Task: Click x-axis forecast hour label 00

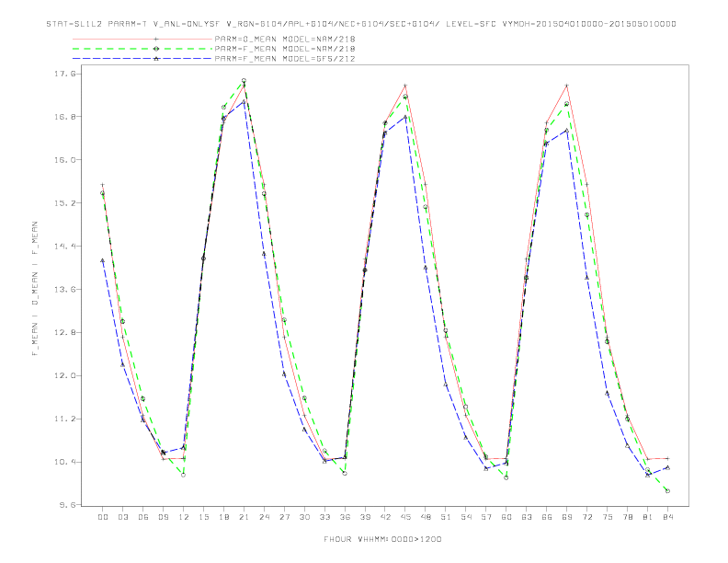Action: pos(103,517)
